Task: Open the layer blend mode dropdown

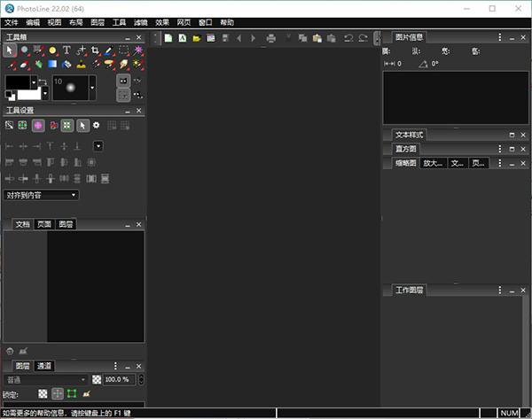Action: point(45,380)
